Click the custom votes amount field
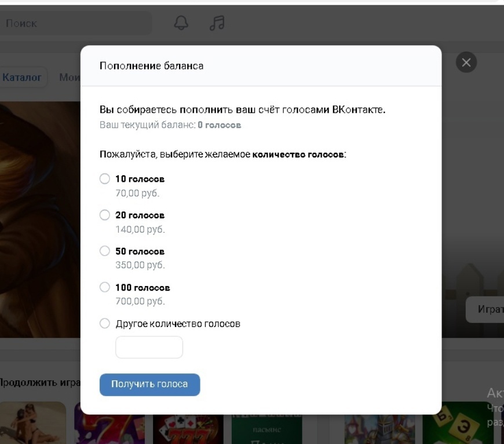Screen dimensions: 504x444 coord(149,347)
